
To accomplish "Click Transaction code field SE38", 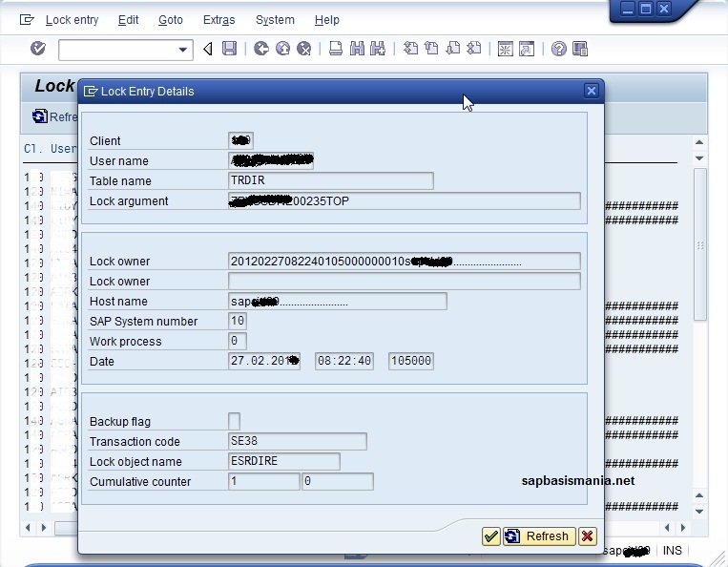I will [x=297, y=441].
